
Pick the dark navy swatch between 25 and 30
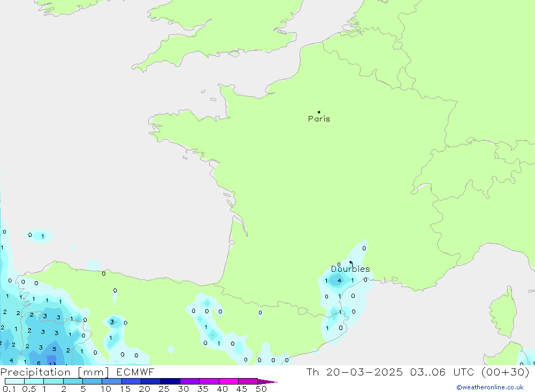pos(170,381)
